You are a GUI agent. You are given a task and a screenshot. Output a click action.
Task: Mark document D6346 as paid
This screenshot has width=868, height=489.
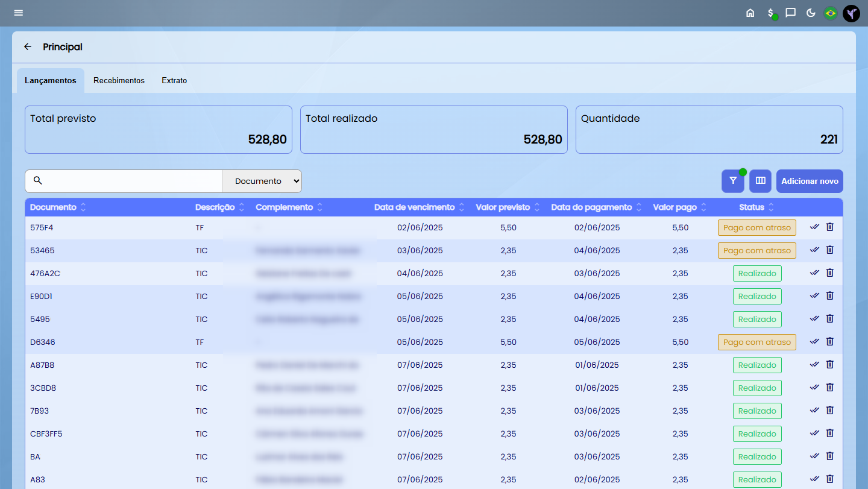[x=815, y=341]
